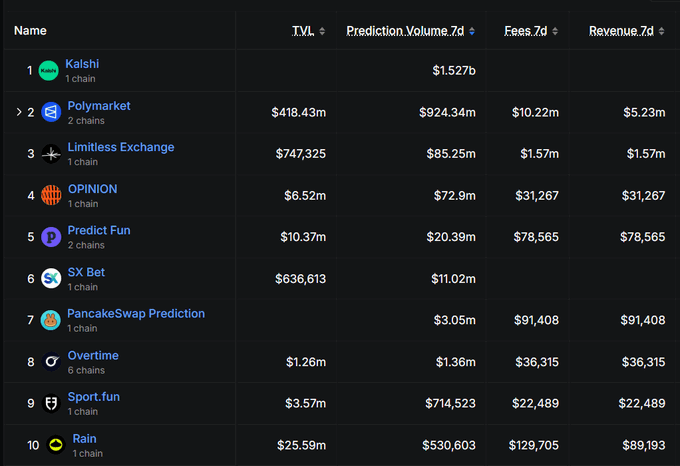
Task: Click the Sport.fun shield icon
Action: tap(51, 403)
